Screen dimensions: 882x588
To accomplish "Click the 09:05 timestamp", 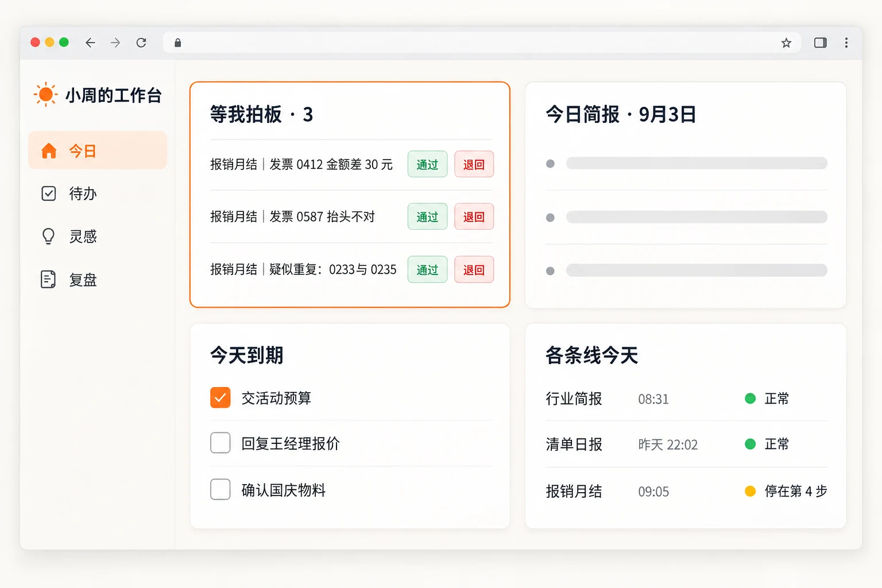I will (653, 492).
